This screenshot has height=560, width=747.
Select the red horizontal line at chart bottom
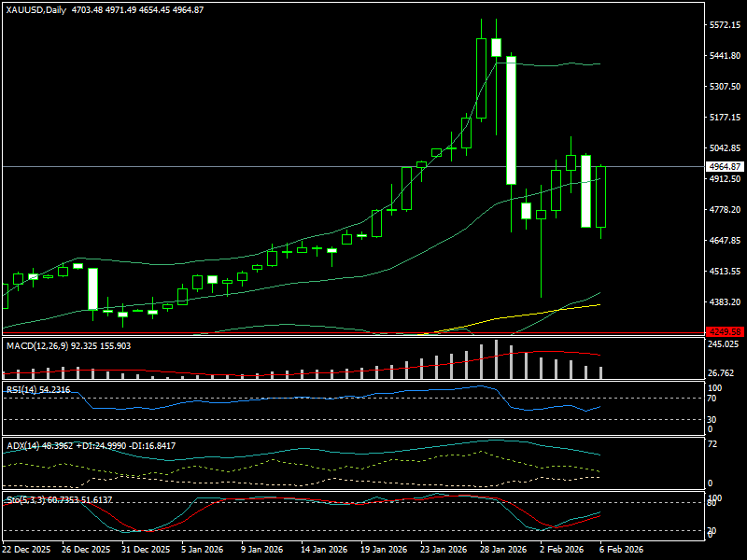pyautogui.click(x=280, y=331)
